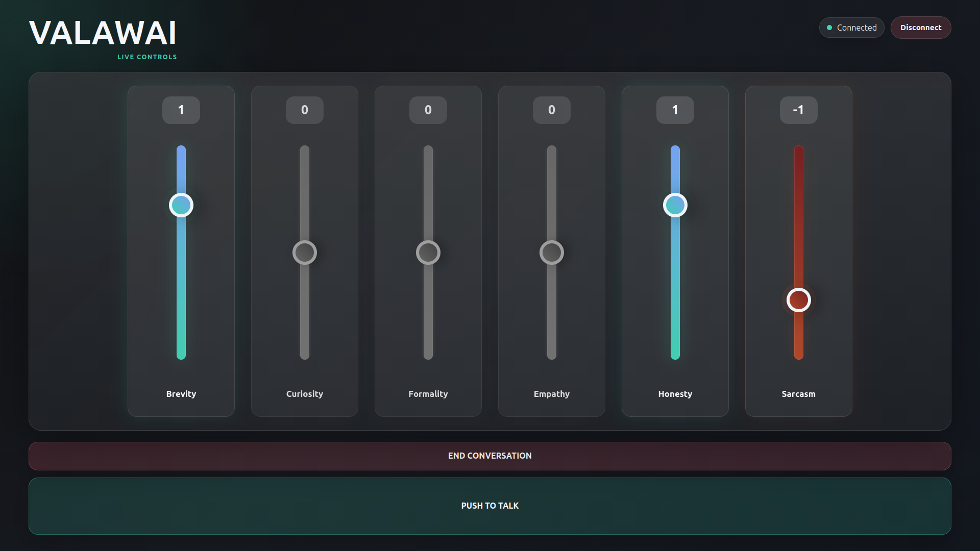Viewport: 980px width, 551px height.
Task: Click the Honesty slider knob
Action: click(x=675, y=205)
